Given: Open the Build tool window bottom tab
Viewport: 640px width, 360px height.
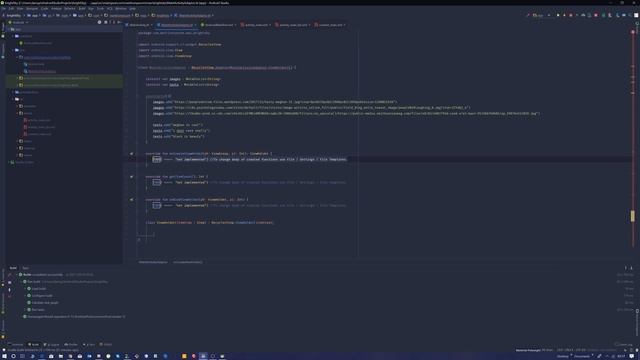Looking at the screenshot, I should point(33,344).
